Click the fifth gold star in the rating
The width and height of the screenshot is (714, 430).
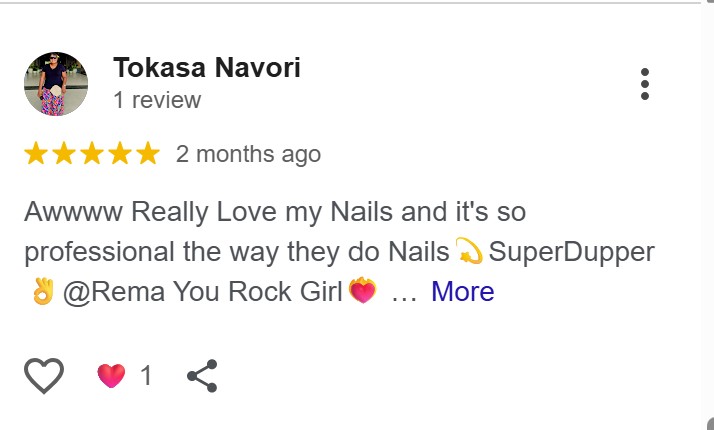click(x=148, y=154)
